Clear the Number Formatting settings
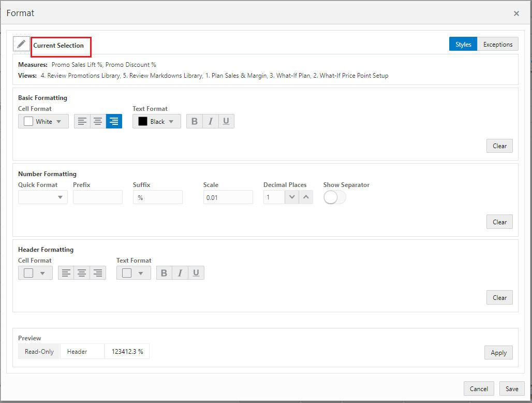Screen dimensions: 532x403 499,222
